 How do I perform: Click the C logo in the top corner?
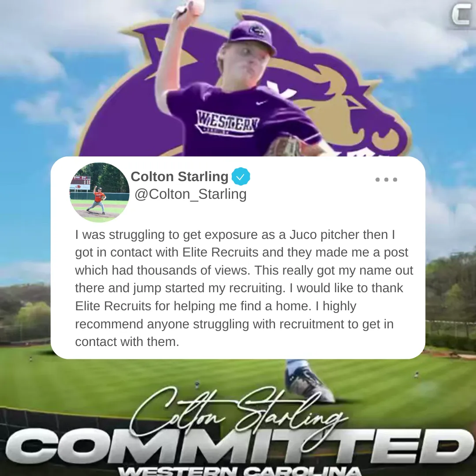[461, 15]
